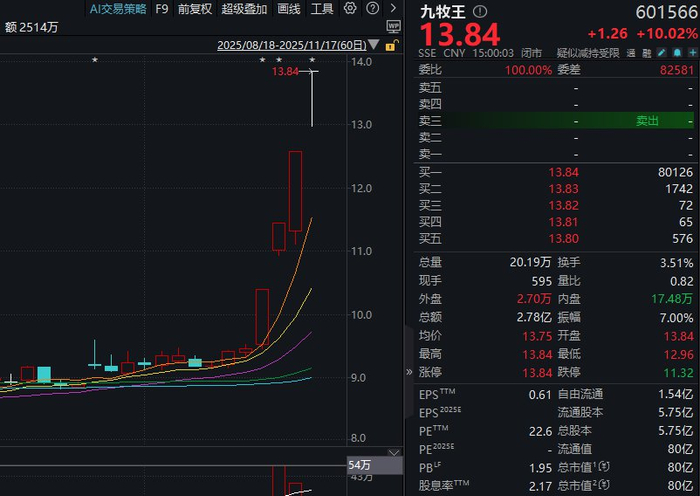Click 振幅 7.00% value
Viewport: 700px width, 496px height.
(676, 318)
